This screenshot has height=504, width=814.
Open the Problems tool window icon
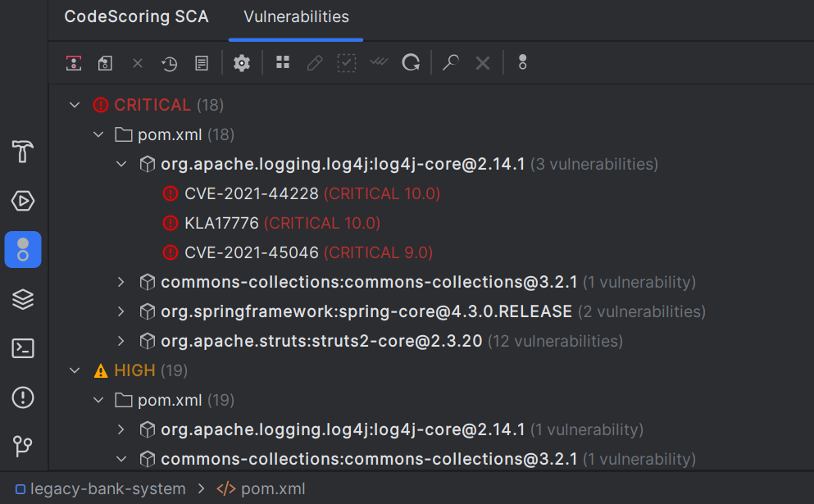(22, 397)
